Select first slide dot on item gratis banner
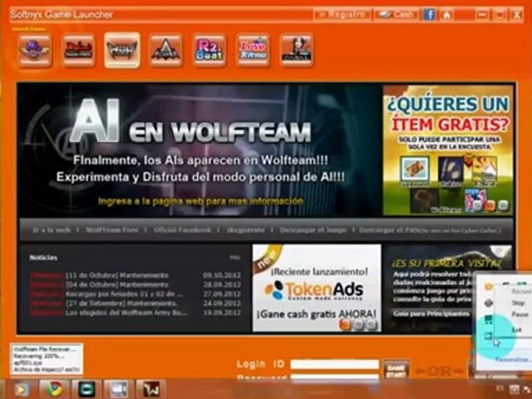 (477, 205)
